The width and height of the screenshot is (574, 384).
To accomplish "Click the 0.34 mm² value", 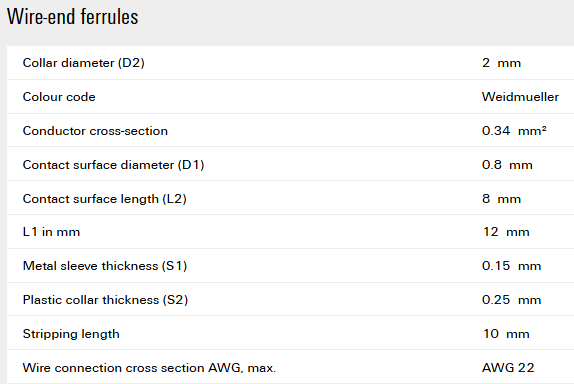I will point(514,131).
